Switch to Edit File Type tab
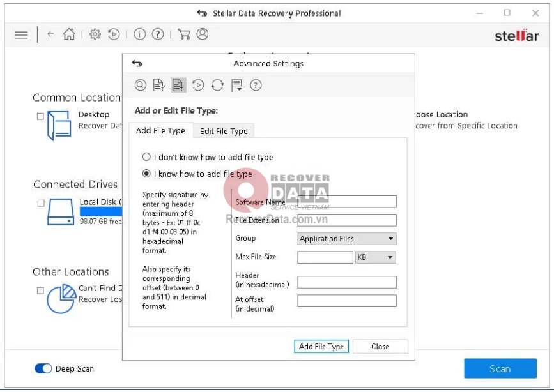Screen dimensions: 554x392 [x=224, y=131]
